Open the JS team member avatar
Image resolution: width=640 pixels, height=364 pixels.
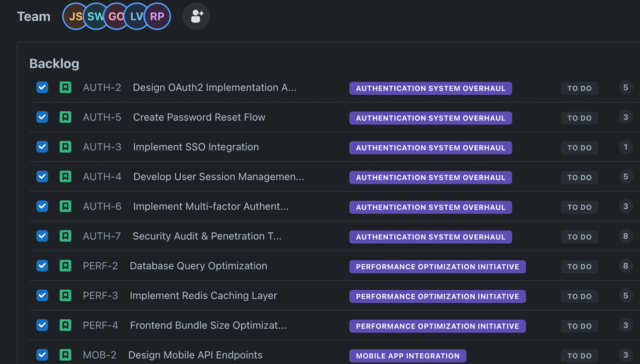pyautogui.click(x=73, y=16)
